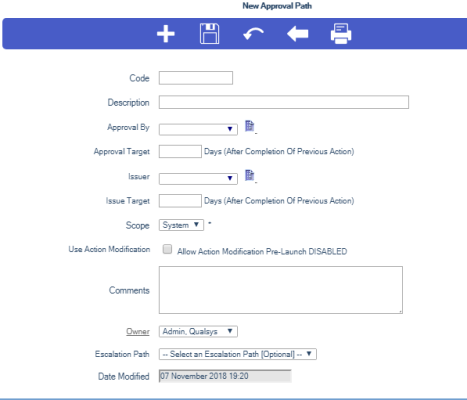Viewport: 467px width, 400px height.
Task: Open the Scope dropdown showing System
Action: 181,225
